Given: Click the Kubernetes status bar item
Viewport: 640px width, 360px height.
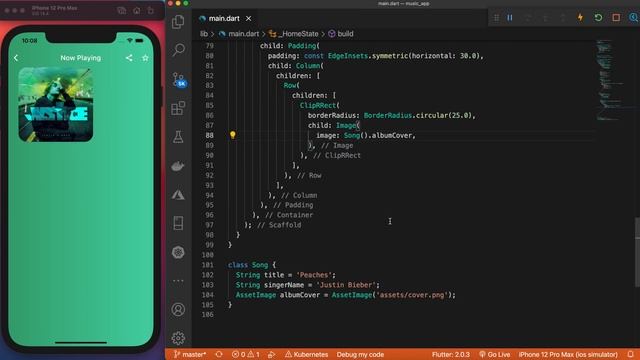Looking at the screenshot, I should [306, 354].
